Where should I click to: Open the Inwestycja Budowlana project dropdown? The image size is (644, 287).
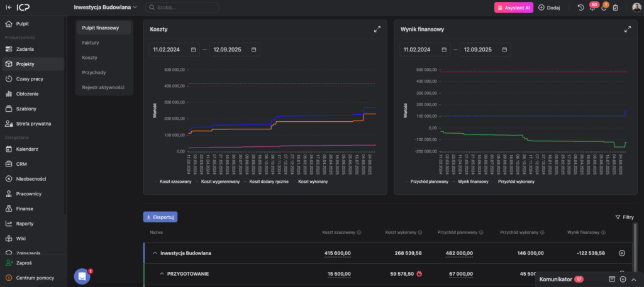106,8
